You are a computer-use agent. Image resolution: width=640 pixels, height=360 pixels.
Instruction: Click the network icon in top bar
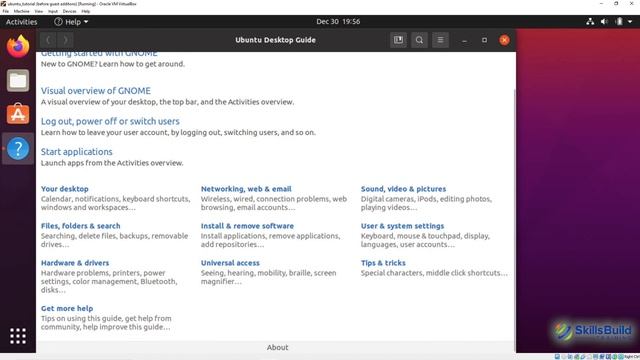coord(590,22)
